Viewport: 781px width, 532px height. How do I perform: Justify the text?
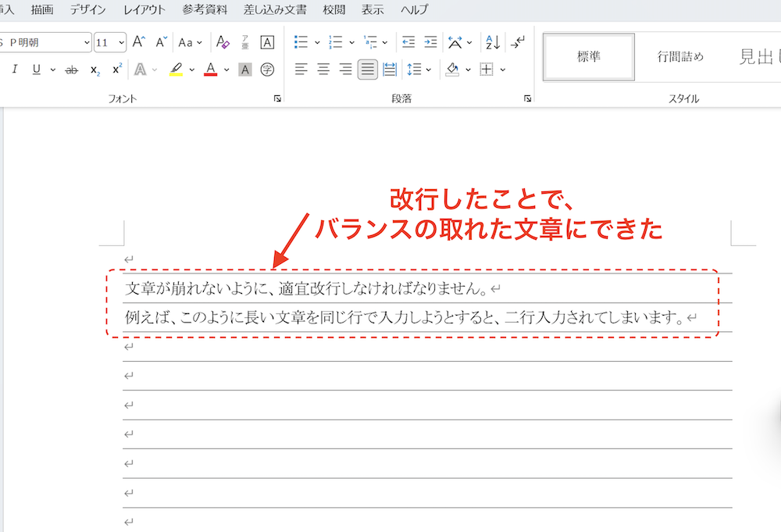(x=368, y=70)
